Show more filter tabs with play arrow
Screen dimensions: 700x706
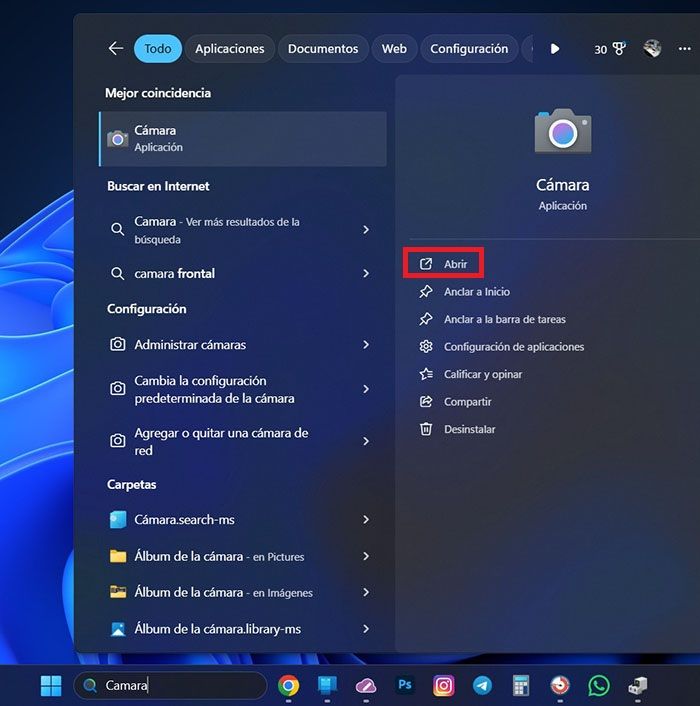[555, 49]
